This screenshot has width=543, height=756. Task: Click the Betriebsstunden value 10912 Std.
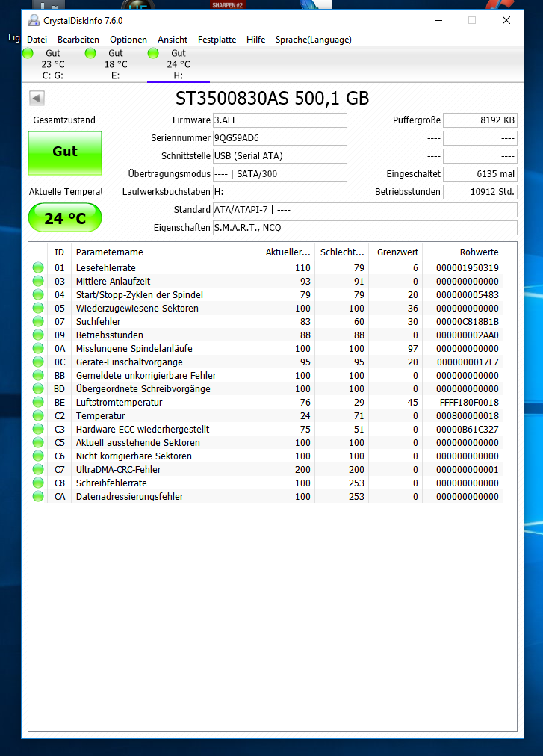tap(480, 192)
